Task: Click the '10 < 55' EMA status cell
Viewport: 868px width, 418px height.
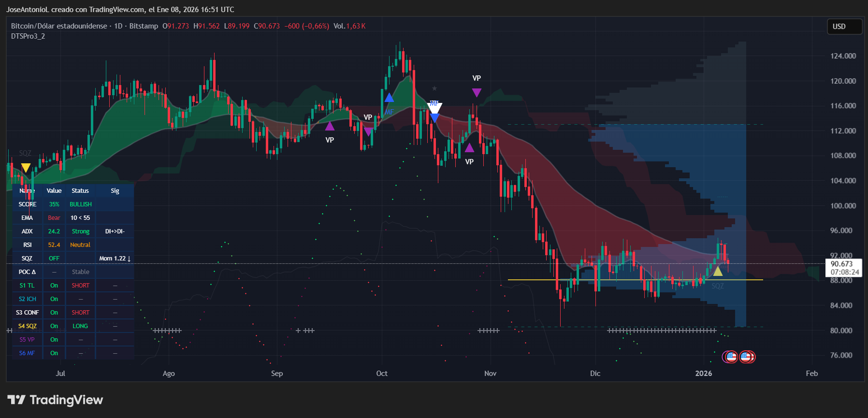Action: click(x=80, y=218)
